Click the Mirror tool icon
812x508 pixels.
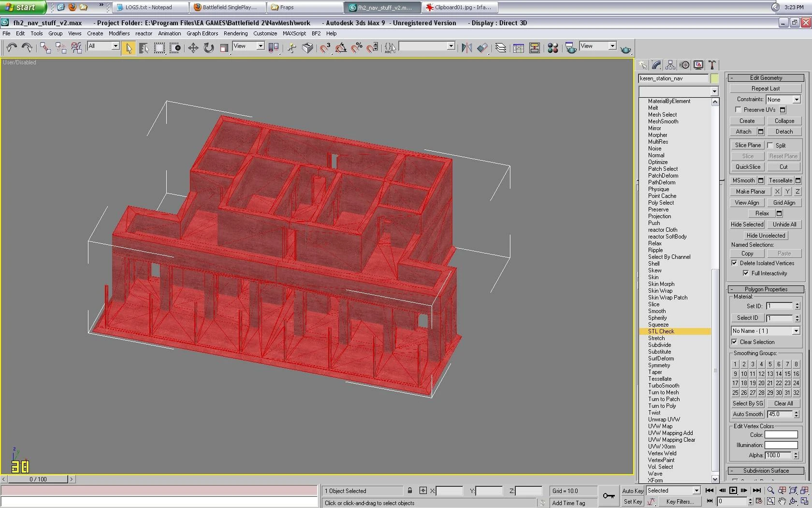(466, 48)
